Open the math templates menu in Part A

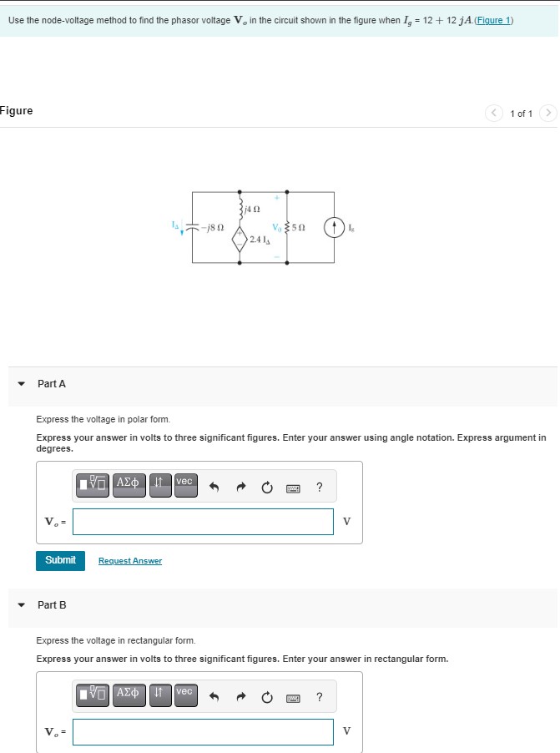coord(92,486)
